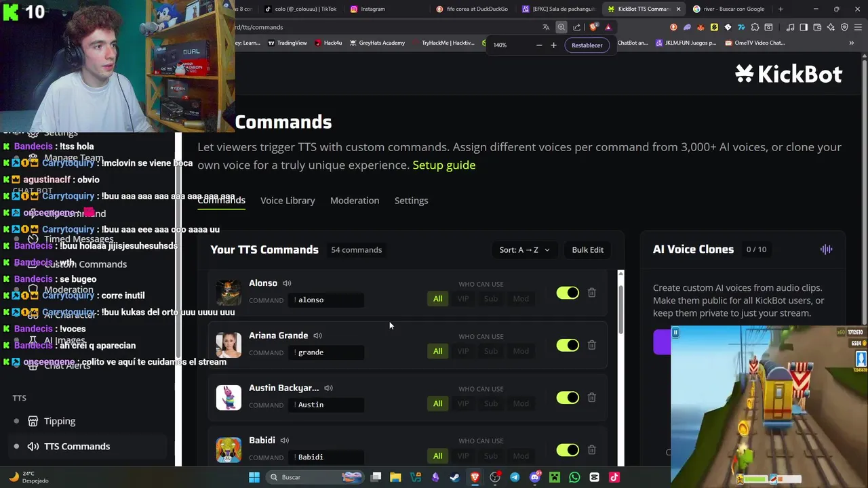
Task: Click the zoom magnifier icon in address bar
Action: (x=561, y=27)
